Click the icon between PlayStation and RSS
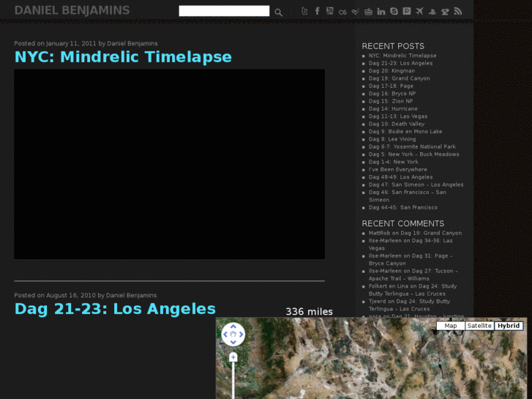This screenshot has width=532, height=399. pyautogui.click(x=445, y=12)
